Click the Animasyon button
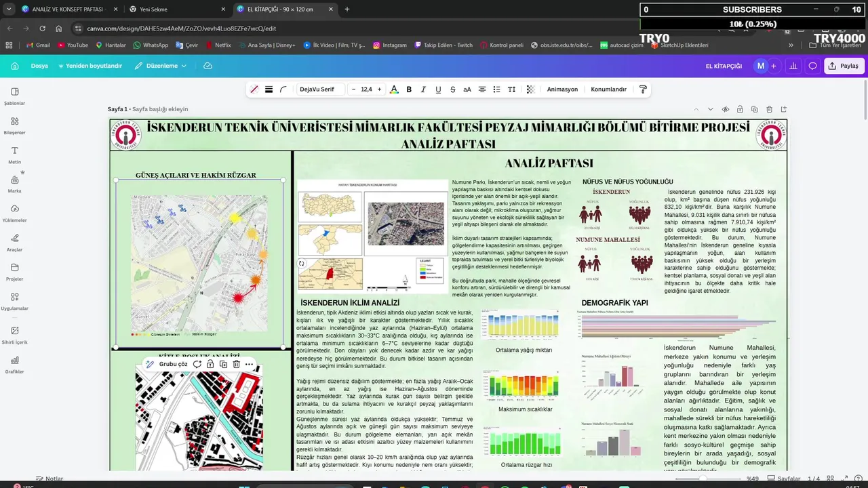Image resolution: width=868 pixels, height=488 pixels. click(x=562, y=89)
